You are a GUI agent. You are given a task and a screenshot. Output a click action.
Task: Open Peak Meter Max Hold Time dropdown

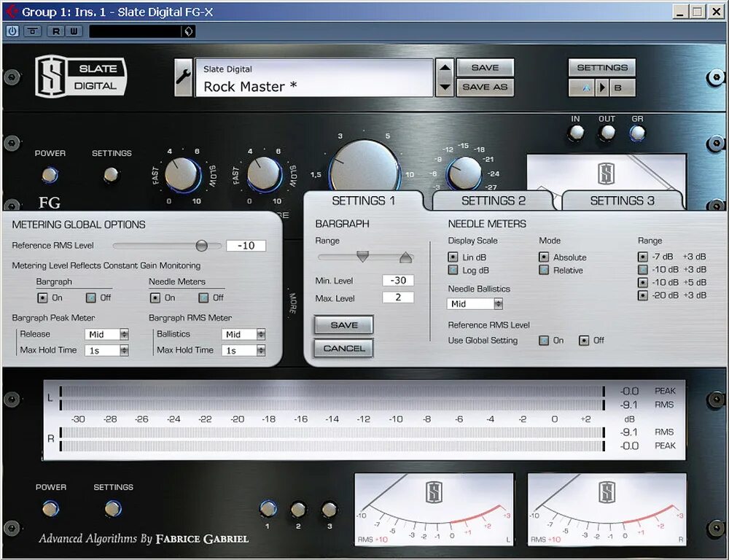(106, 351)
